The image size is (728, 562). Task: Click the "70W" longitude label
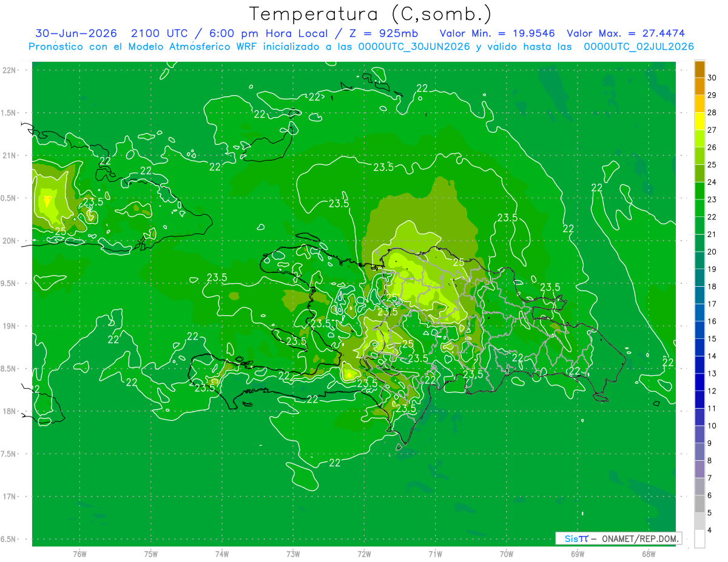[506, 554]
